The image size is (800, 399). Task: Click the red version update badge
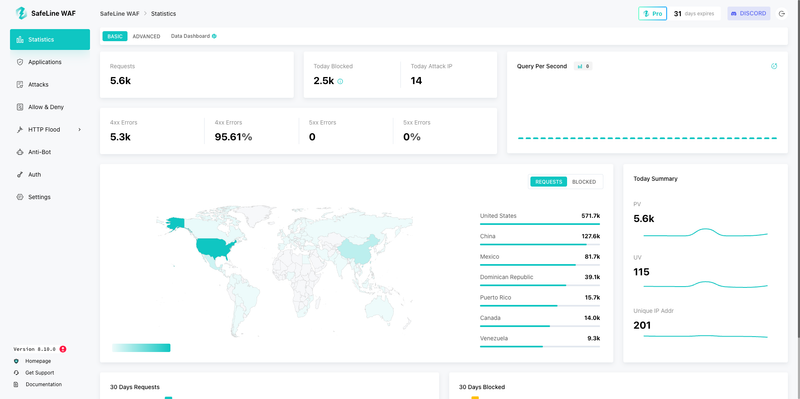coord(63,350)
